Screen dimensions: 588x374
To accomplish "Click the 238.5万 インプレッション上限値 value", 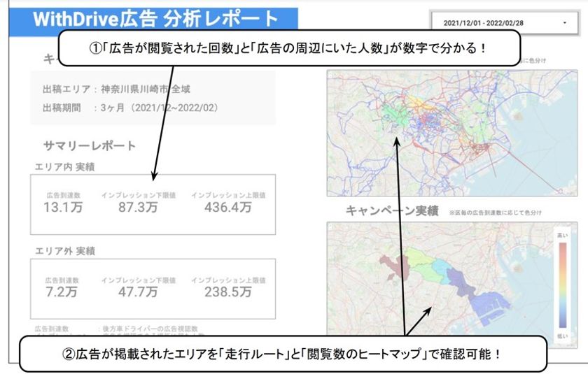I will [228, 292].
